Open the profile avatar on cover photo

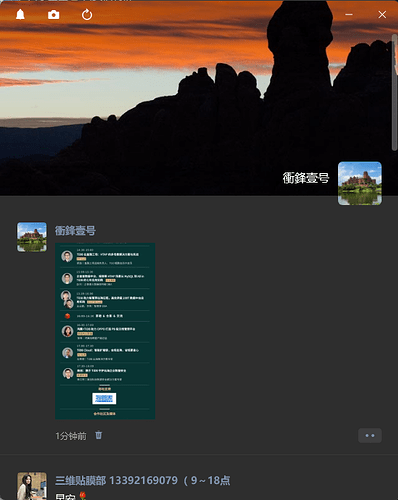click(x=360, y=183)
